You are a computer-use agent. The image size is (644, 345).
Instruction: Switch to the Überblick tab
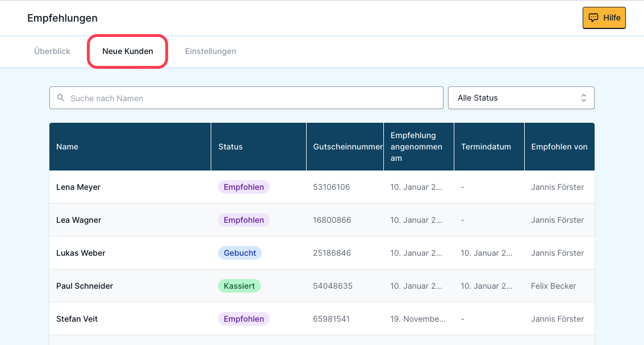[52, 51]
